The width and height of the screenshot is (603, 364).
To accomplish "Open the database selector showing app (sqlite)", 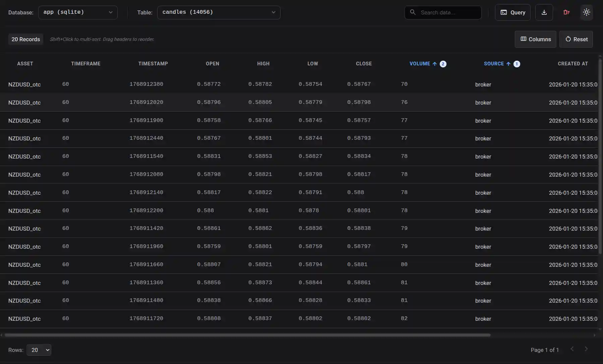I will [x=78, y=12].
